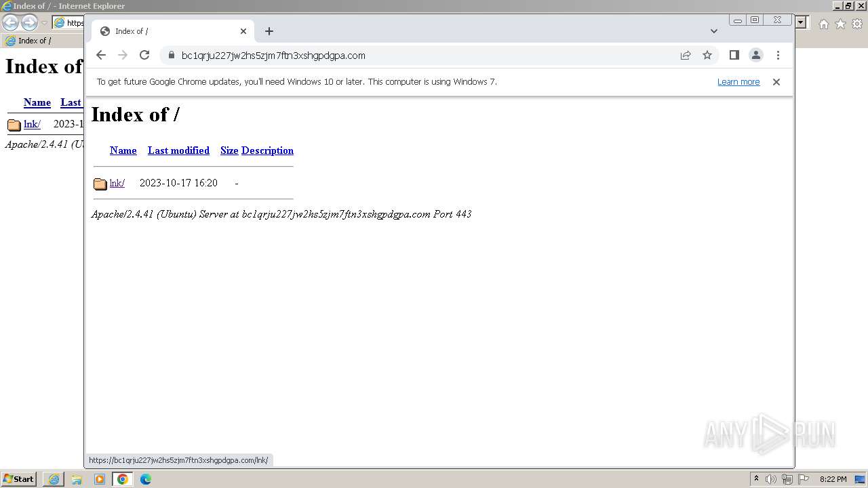Open Microsoft Edge from taskbar

[x=146, y=479]
